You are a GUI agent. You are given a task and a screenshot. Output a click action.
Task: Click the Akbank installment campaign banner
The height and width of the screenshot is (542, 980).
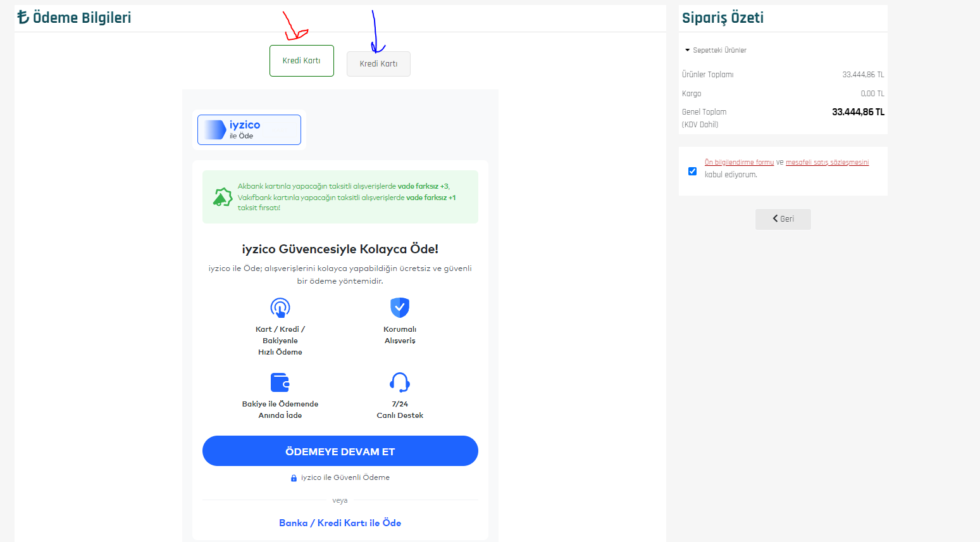[347, 197]
